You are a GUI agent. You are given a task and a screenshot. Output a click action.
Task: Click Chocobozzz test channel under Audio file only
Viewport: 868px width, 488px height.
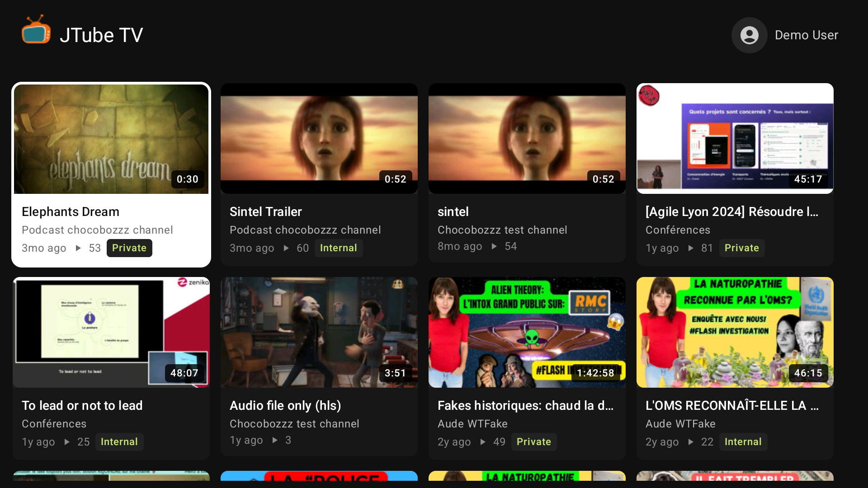tap(294, 424)
